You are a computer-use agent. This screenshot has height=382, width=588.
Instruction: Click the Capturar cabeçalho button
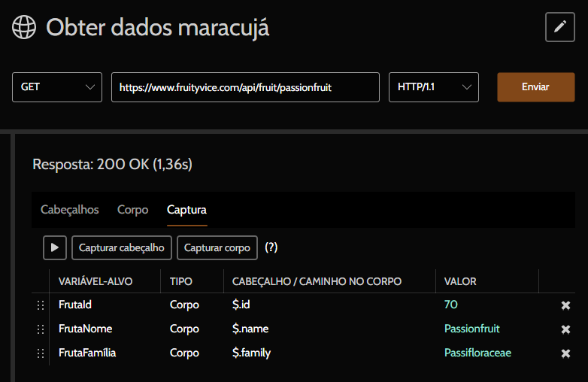(x=122, y=247)
